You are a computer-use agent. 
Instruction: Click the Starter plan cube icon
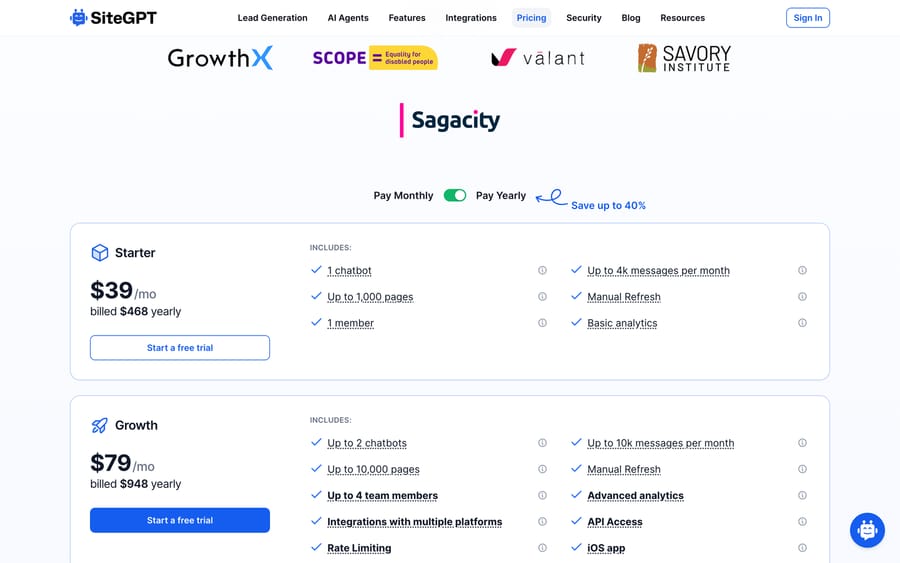tap(100, 253)
